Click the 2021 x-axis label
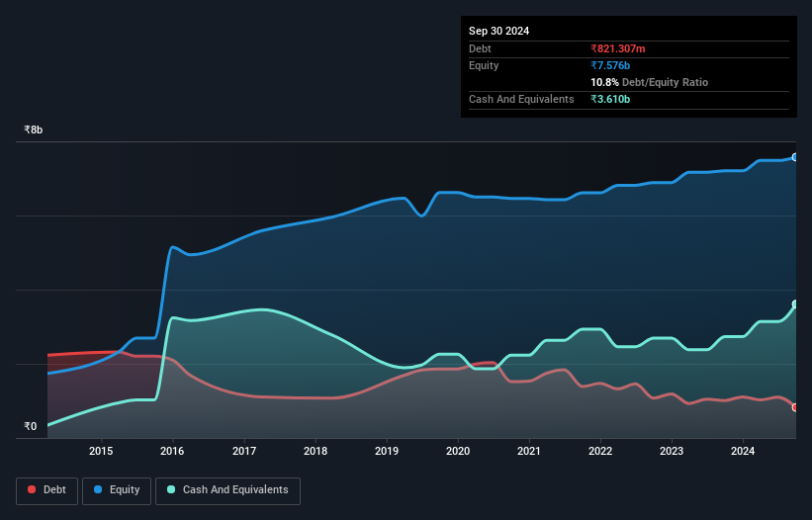Screen dimensions: 812x520 tap(529, 451)
